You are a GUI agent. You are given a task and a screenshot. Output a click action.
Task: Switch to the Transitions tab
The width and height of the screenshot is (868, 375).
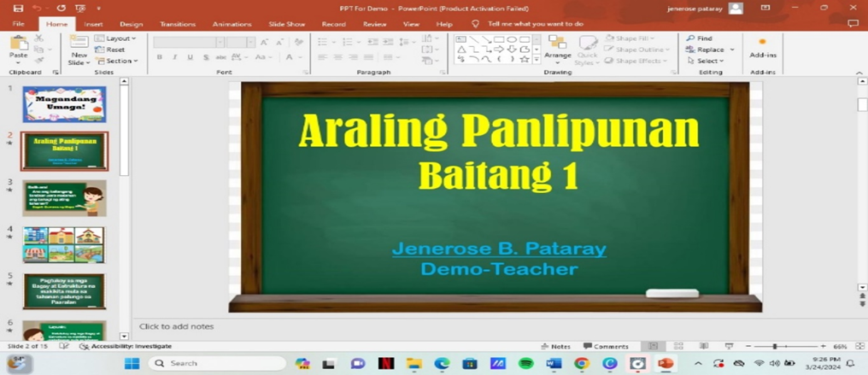(178, 24)
